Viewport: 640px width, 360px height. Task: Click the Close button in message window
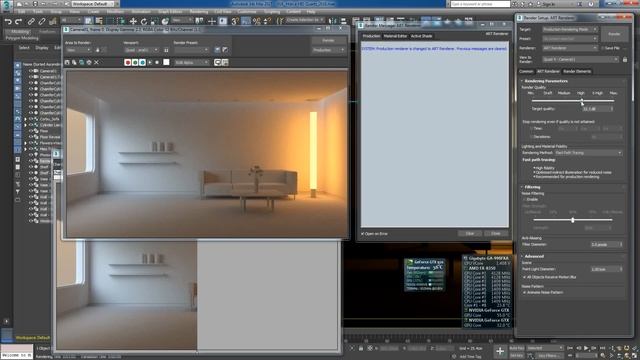tap(496, 233)
